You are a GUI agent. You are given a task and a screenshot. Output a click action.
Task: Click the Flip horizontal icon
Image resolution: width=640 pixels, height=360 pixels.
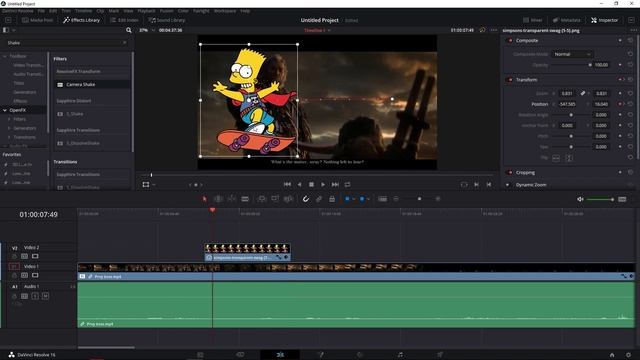(x=556, y=158)
